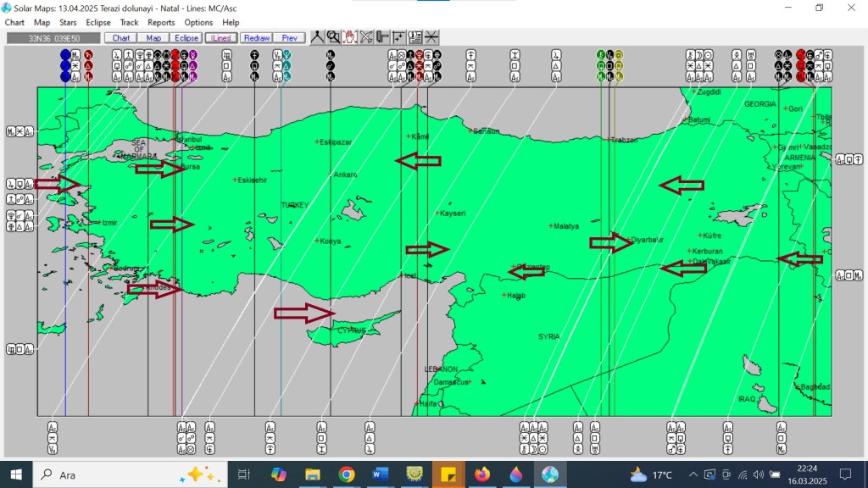Open the Options menu

(198, 23)
